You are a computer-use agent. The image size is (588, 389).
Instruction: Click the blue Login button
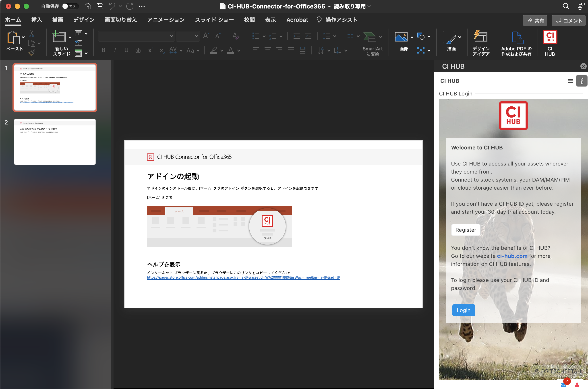pos(464,310)
